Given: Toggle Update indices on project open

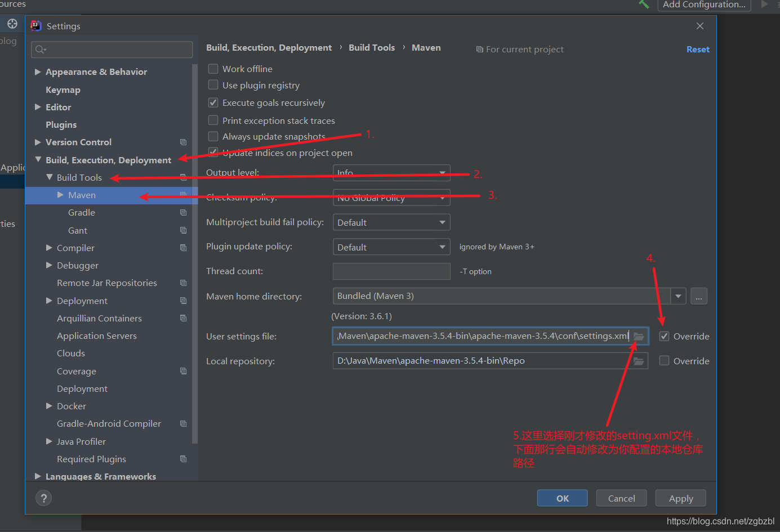Looking at the screenshot, I should [x=213, y=152].
